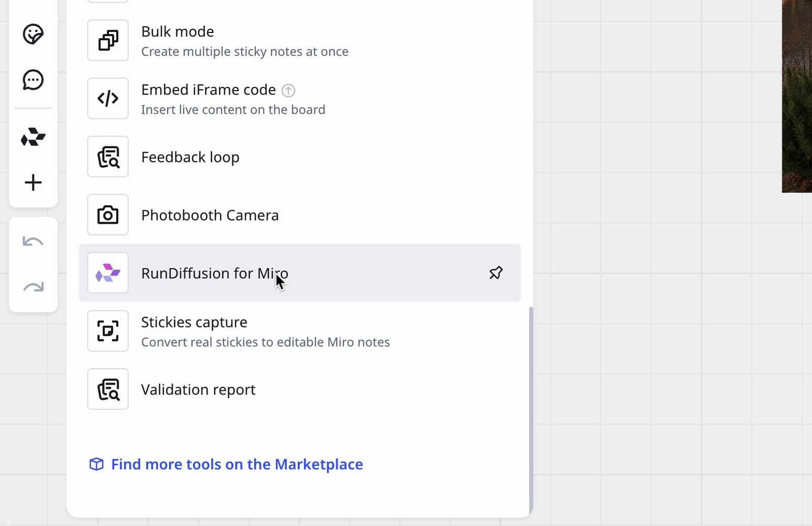
Task: Select the image on the board canvas
Action: [797, 96]
